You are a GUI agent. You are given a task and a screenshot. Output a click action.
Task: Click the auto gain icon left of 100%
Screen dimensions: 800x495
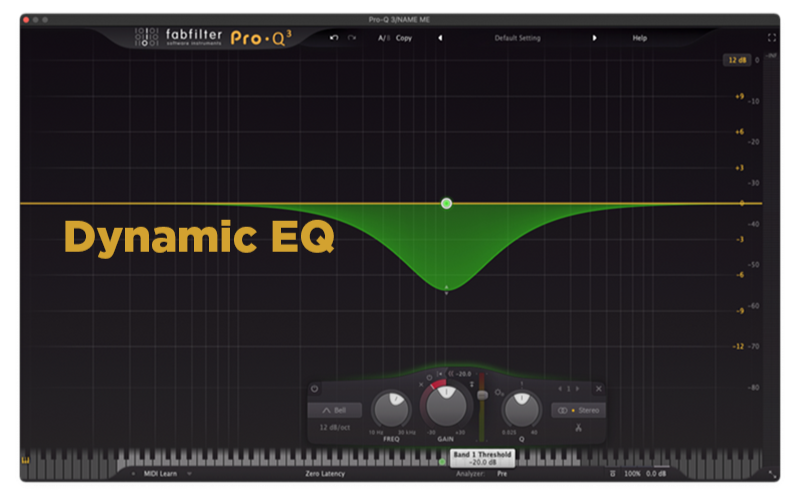tap(613, 474)
